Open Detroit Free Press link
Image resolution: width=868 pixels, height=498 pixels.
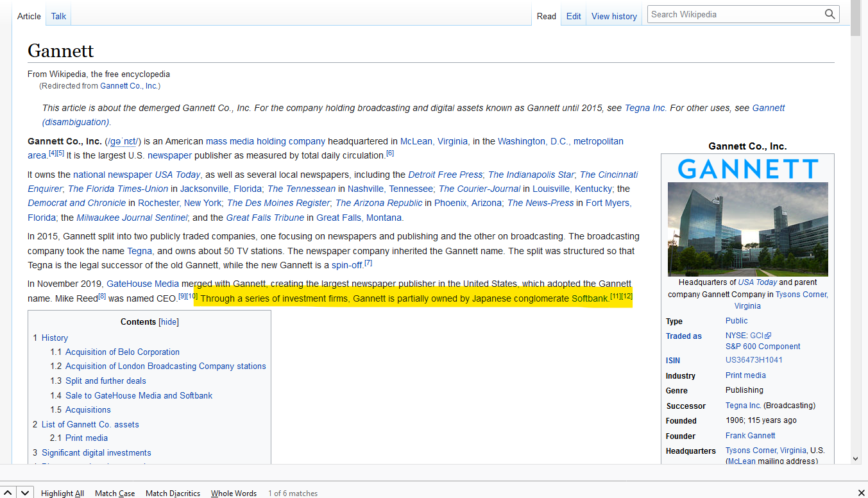pyautogui.click(x=445, y=175)
